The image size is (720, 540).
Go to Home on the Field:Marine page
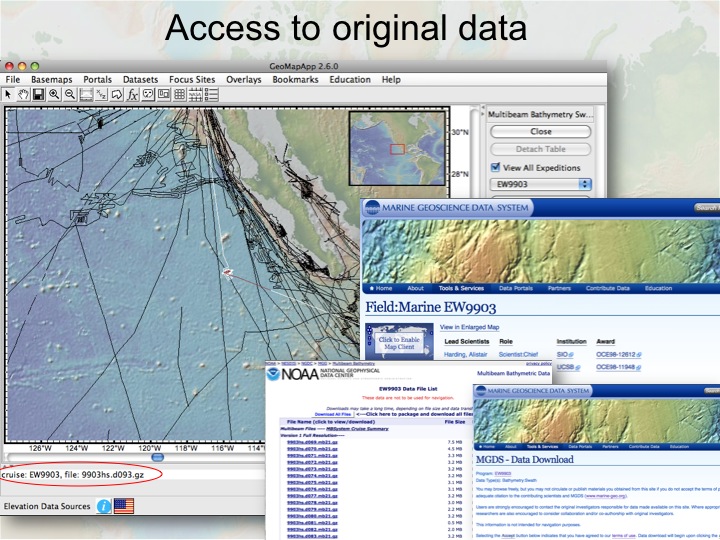tap(381, 288)
